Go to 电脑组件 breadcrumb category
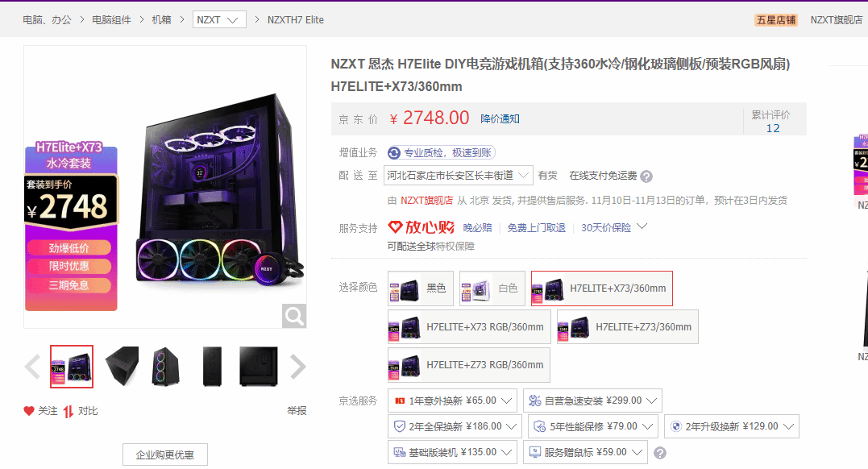This screenshot has height=469, width=868. [x=111, y=20]
